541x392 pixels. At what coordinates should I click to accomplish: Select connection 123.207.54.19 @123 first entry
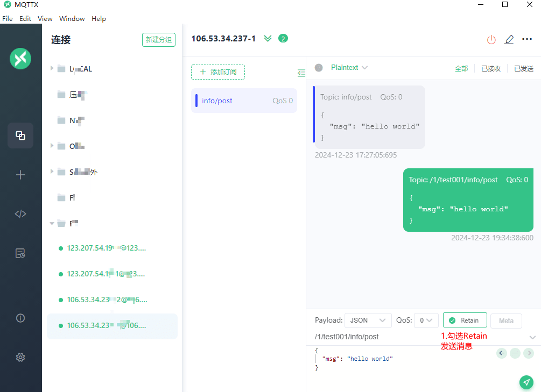pyautogui.click(x=112, y=248)
